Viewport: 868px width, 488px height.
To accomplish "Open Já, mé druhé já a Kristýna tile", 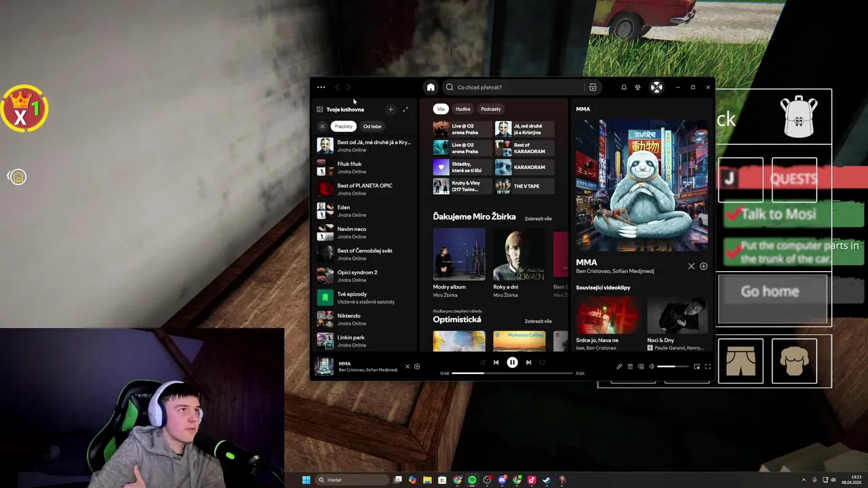I will (524, 129).
